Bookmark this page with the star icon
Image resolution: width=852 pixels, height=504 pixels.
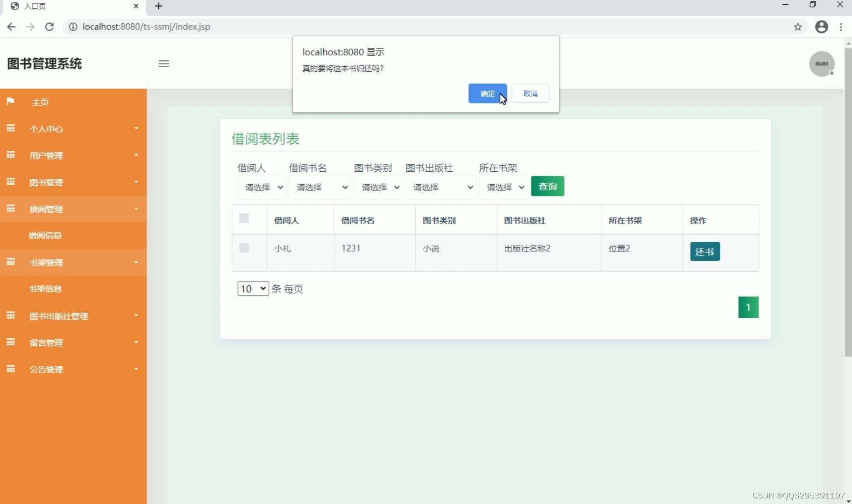[798, 27]
